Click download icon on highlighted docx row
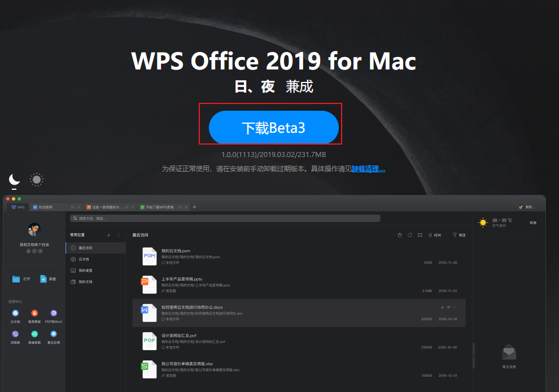This screenshot has width=559, height=392. (442, 307)
